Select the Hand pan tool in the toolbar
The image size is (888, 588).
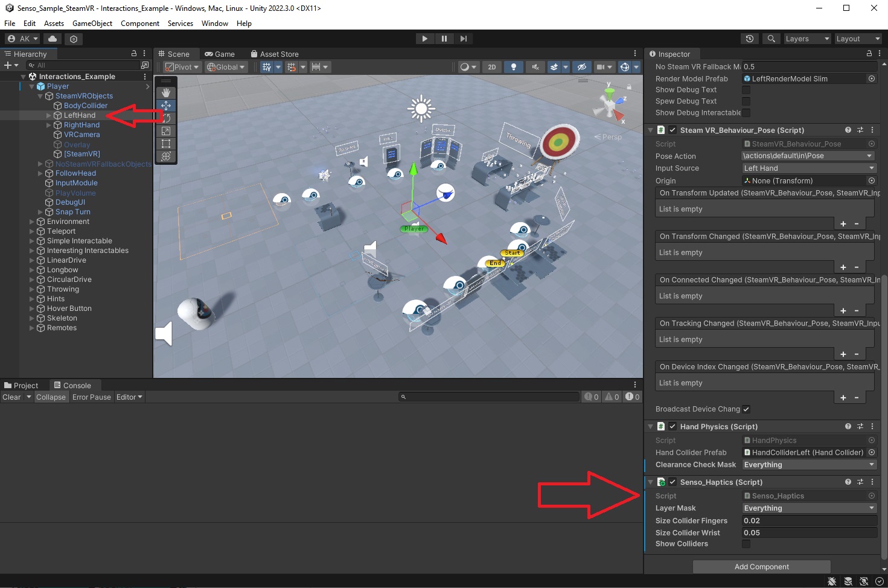point(166,92)
